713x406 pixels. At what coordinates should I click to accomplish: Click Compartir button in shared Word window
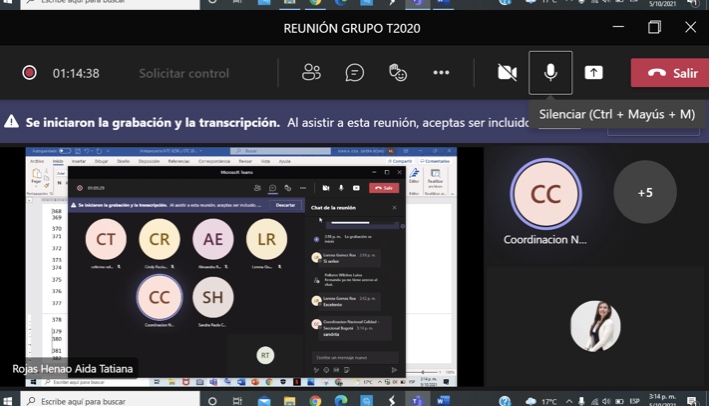(x=400, y=161)
